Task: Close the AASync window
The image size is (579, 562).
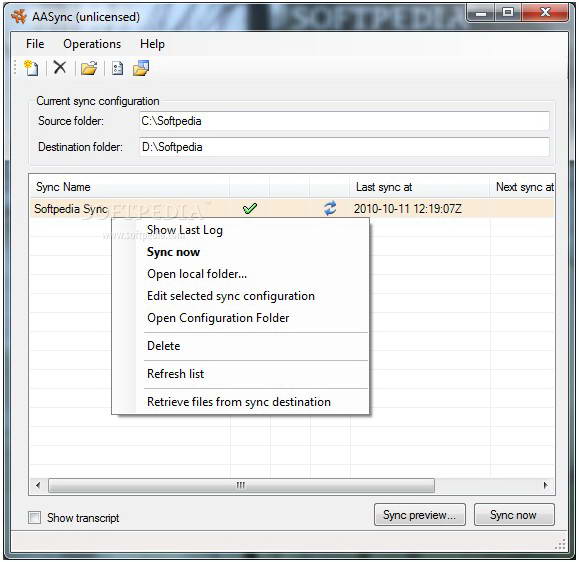Action: pyautogui.click(x=545, y=13)
